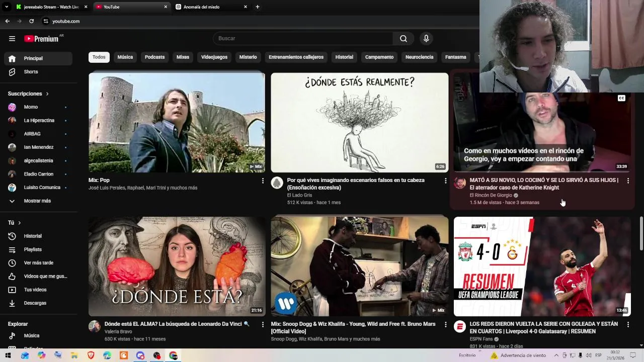Reload the YouTube page
644x362 pixels.
click(31, 21)
